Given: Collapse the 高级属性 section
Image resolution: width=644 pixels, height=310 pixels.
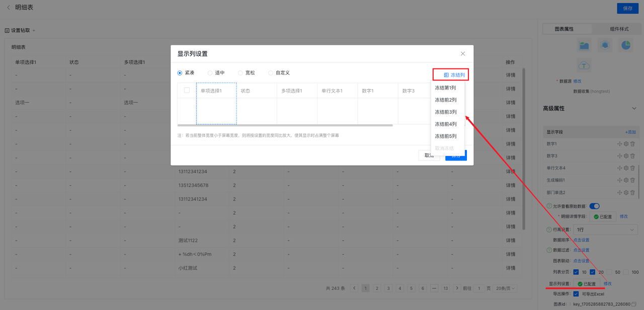Looking at the screenshot, I should tap(634, 108).
